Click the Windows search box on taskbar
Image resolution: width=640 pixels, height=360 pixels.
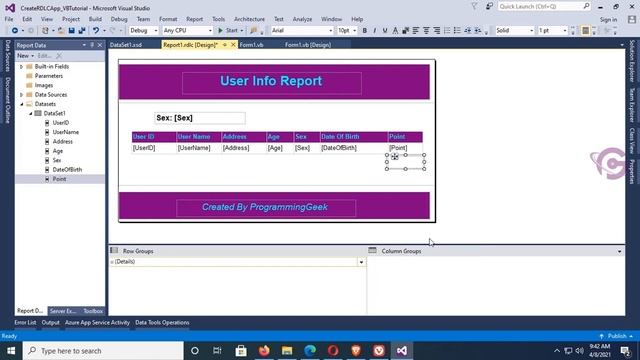click(103, 351)
